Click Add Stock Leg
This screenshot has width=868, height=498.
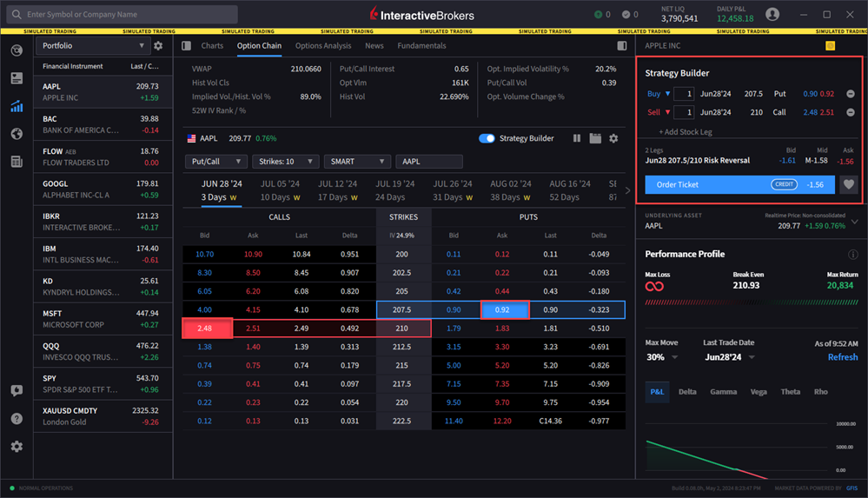pyautogui.click(x=686, y=132)
